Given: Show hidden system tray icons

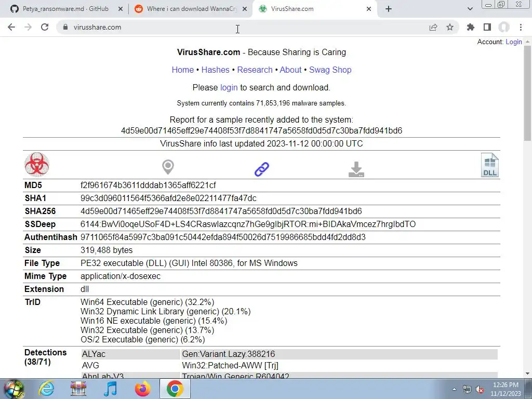Looking at the screenshot, I should click(454, 390).
